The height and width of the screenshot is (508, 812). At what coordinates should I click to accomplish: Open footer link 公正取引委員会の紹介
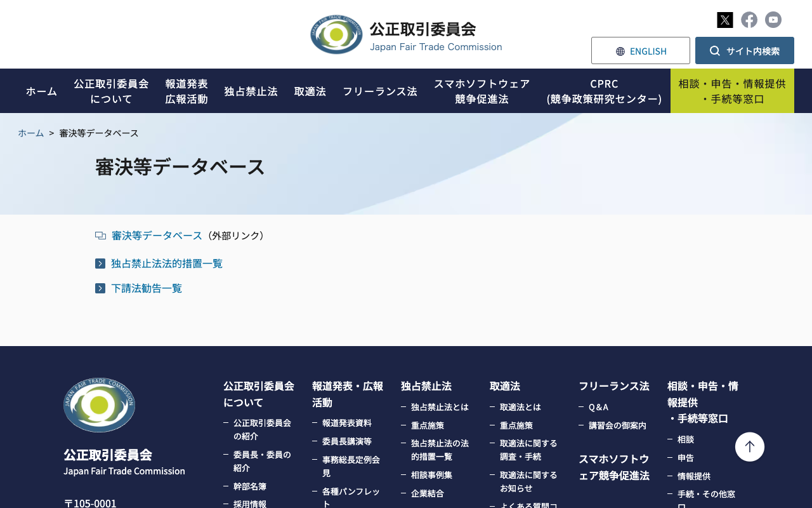point(263,429)
